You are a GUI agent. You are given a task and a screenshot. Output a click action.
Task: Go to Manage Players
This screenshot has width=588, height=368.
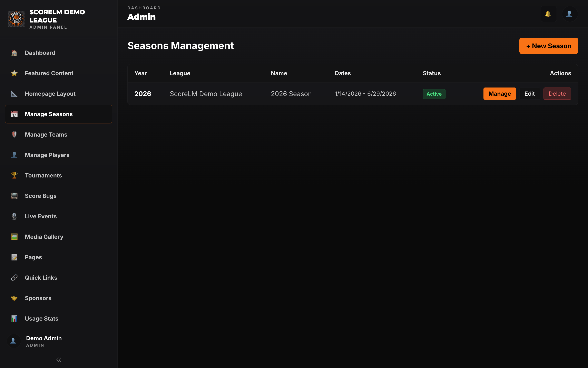point(59,155)
